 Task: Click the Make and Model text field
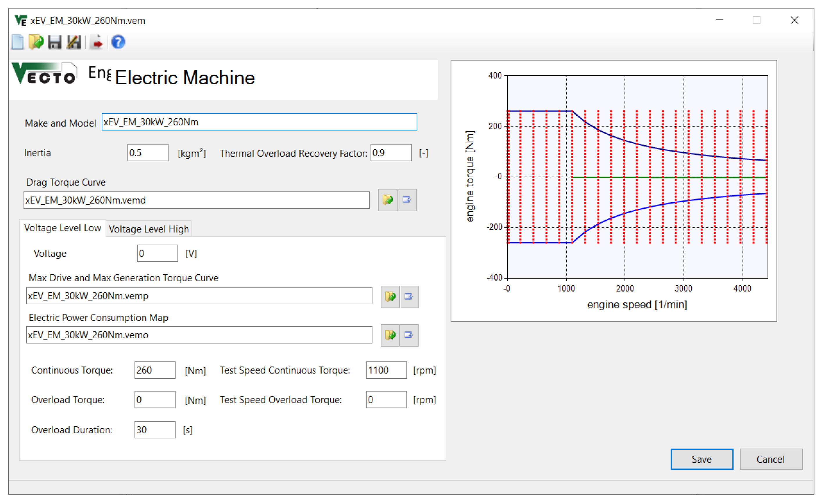coord(259,122)
